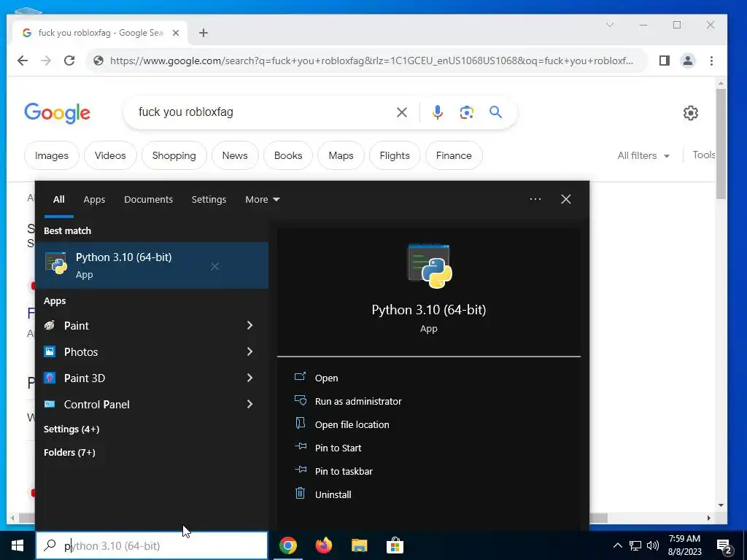747x560 pixels.
Task: Start Google voice search microphone
Action: pyautogui.click(x=438, y=112)
